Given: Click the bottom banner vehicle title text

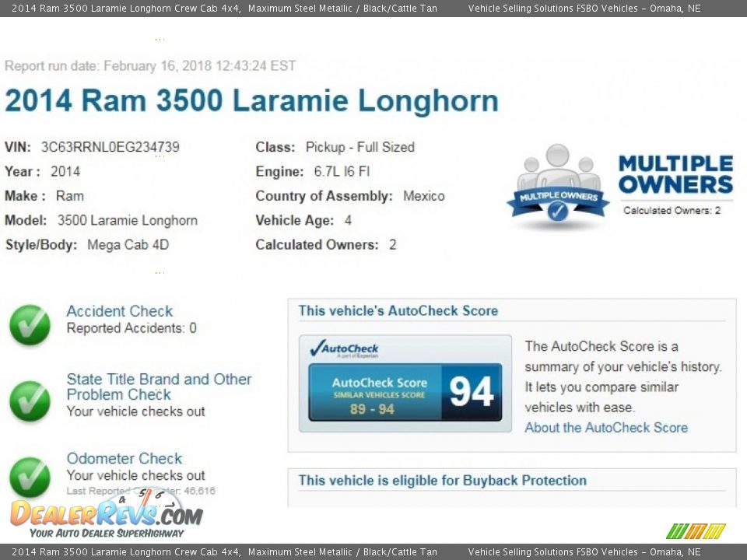Looking at the screenshot, I should click(x=224, y=552).
